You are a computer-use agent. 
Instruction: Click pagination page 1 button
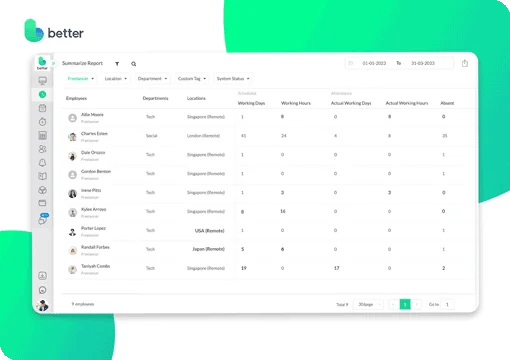pos(405,304)
